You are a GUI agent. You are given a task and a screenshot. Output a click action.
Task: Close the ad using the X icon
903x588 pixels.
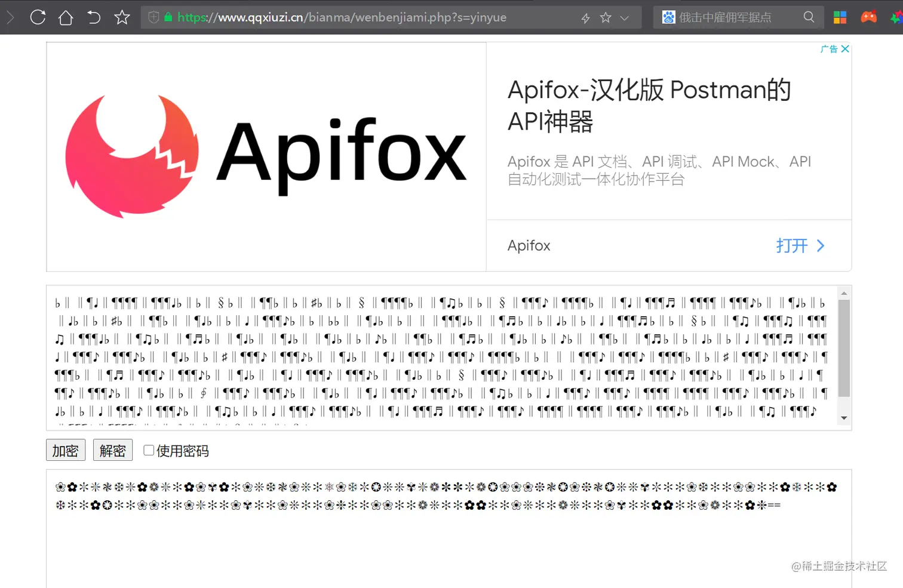pyautogui.click(x=845, y=49)
